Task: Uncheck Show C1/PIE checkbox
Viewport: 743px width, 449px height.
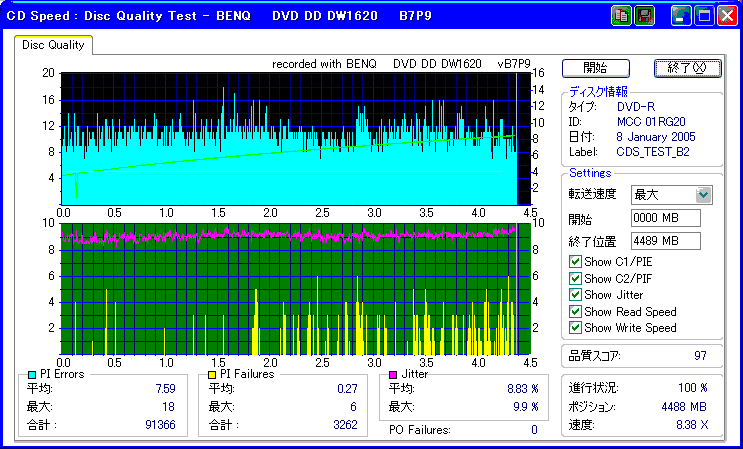Action: 574,262
